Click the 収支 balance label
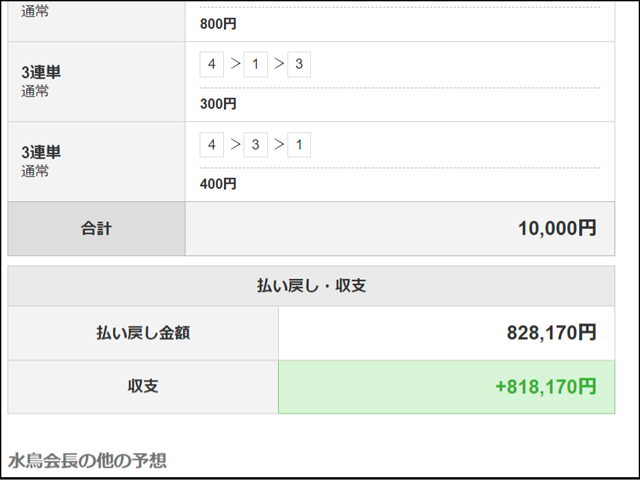The image size is (640, 480). (x=143, y=386)
